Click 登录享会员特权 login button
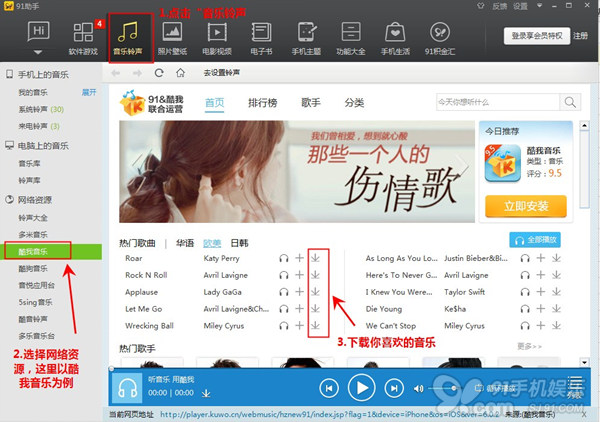The width and height of the screenshot is (600, 422). 537,36
